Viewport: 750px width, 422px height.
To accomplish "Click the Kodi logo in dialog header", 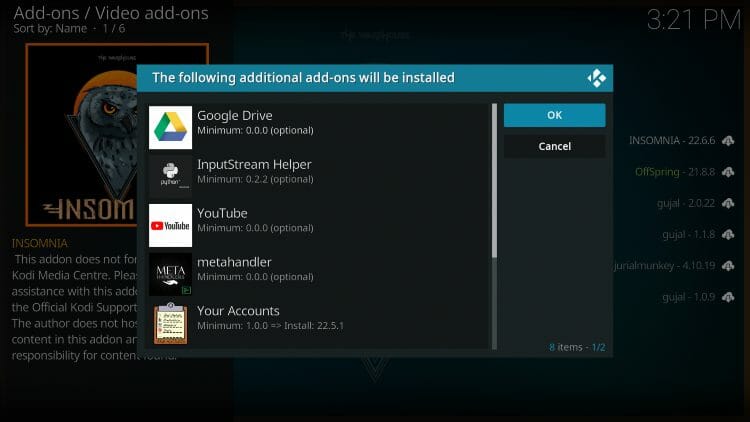I will (596, 78).
